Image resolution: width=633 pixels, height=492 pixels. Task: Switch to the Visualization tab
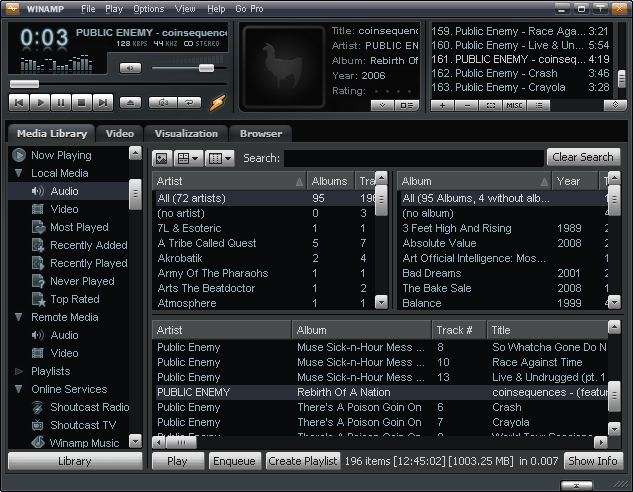(x=186, y=134)
